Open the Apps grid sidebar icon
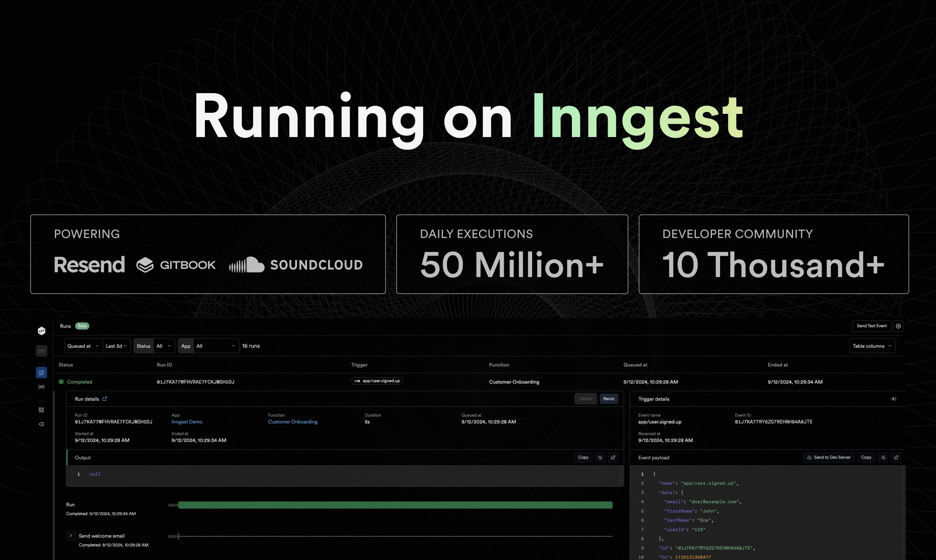 pos(42,410)
